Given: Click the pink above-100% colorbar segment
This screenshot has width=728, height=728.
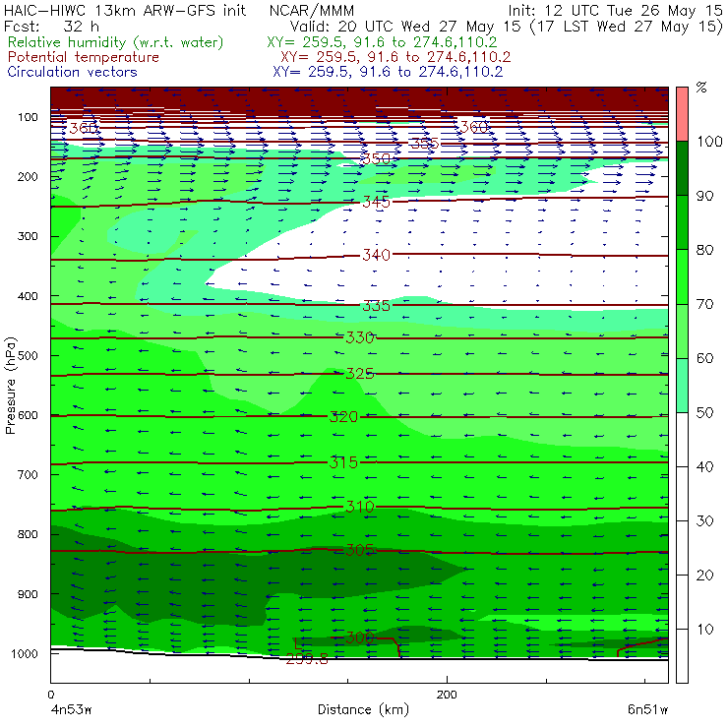Looking at the screenshot, I should tap(682, 114).
